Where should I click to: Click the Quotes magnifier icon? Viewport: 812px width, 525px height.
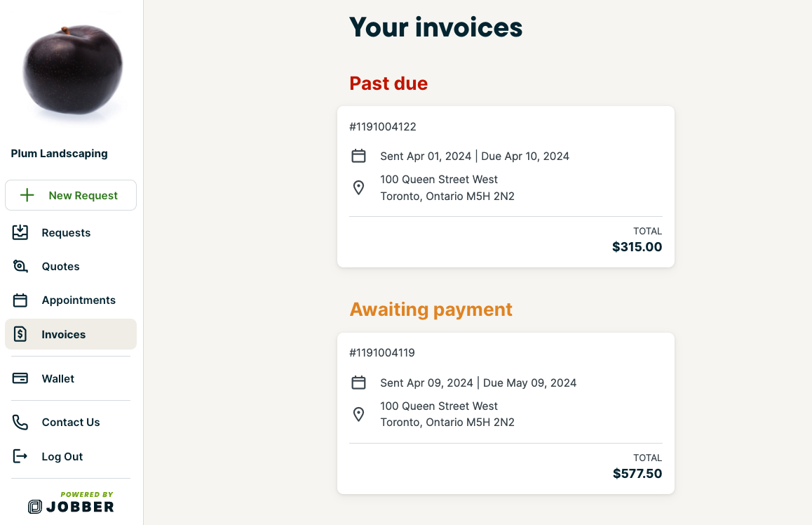pos(20,266)
